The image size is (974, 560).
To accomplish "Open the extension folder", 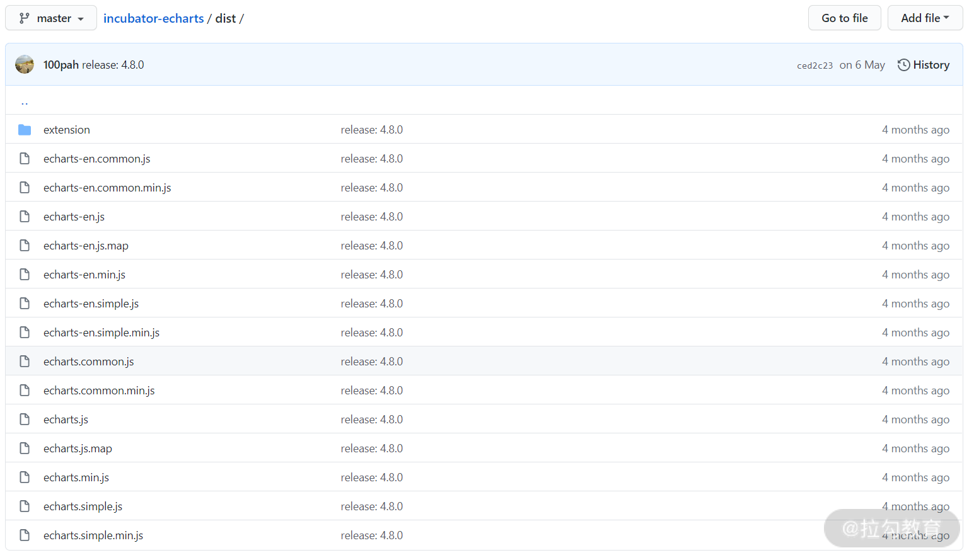I will tap(67, 130).
